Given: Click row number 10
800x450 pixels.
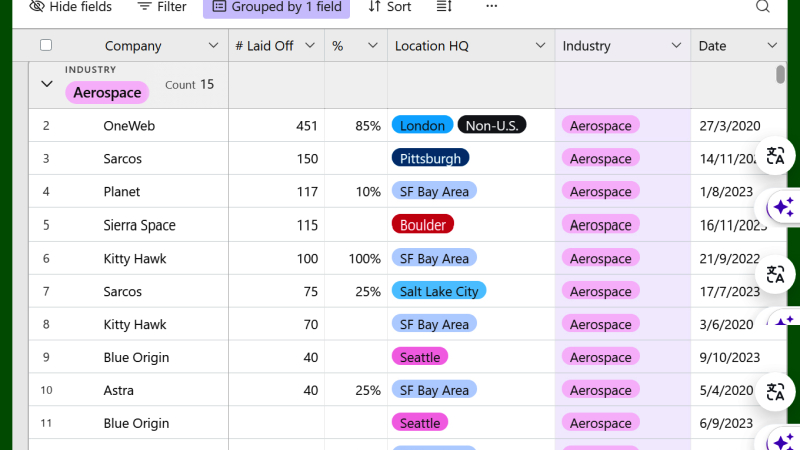Looking at the screenshot, I should [x=46, y=390].
